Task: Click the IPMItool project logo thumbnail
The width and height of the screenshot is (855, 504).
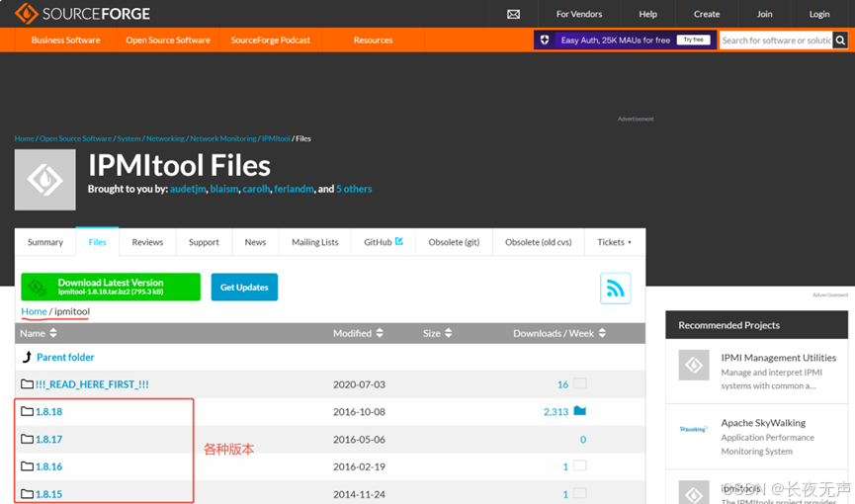Action: coord(45,180)
